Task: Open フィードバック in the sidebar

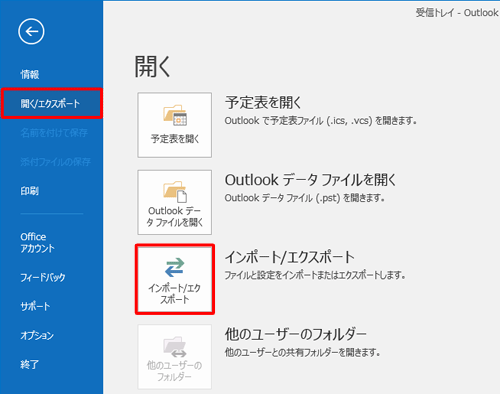Action: point(43,277)
